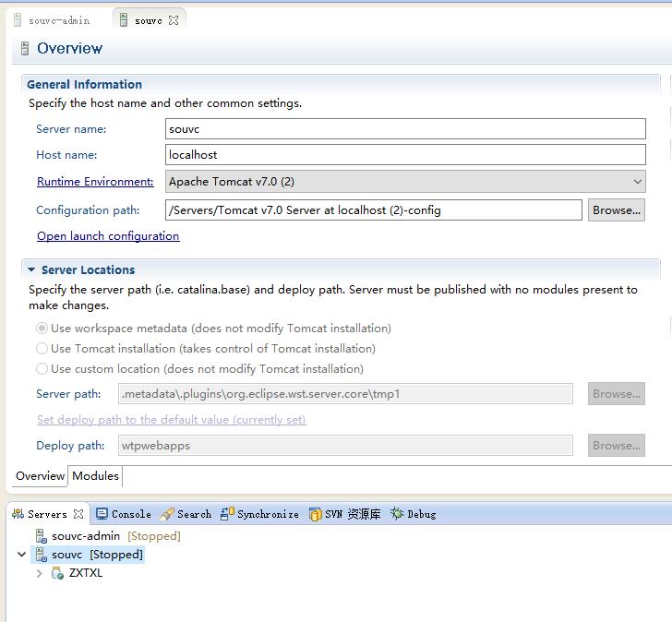Collapse the Server Locations section
The width and height of the screenshot is (672, 622).
[x=31, y=269]
